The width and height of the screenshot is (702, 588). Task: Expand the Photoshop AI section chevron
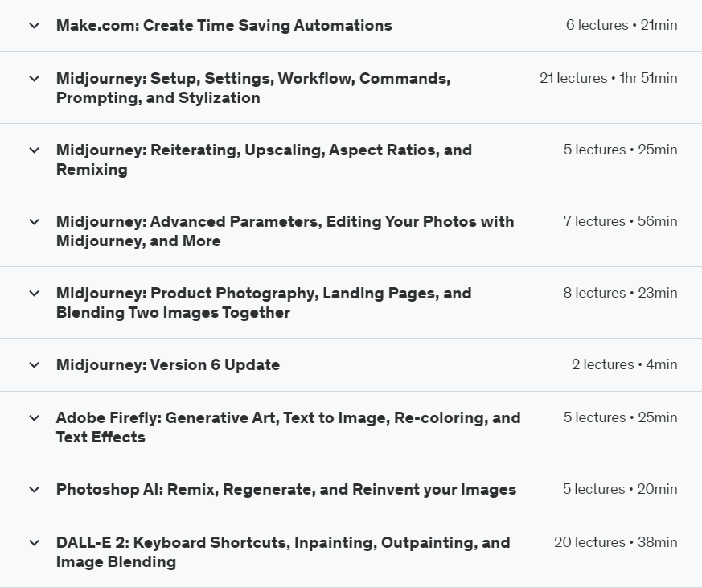[x=34, y=490]
